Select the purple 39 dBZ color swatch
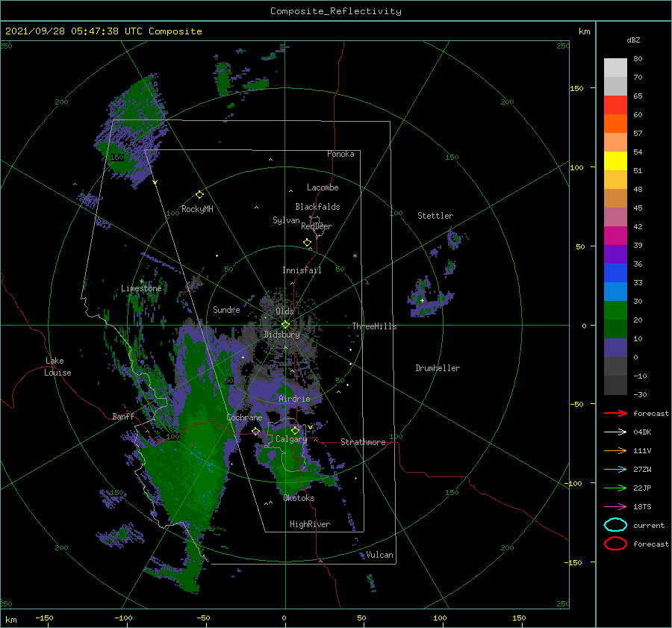 (615, 254)
